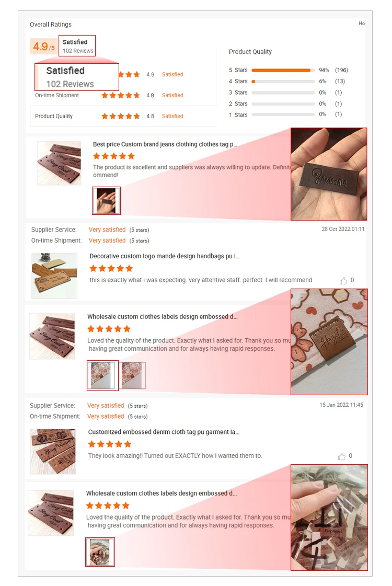Click the denim garment label product image

click(53, 452)
